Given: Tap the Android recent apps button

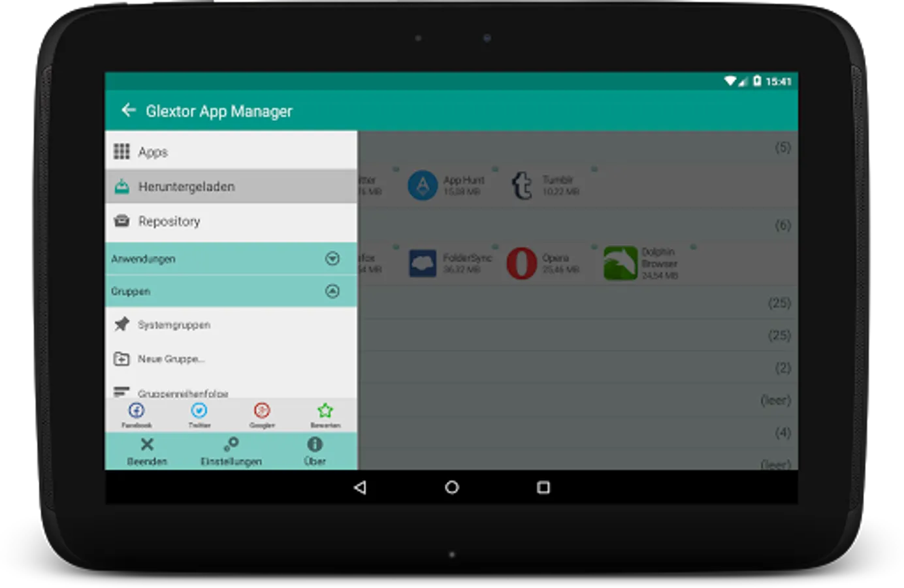Looking at the screenshot, I should 543,487.
